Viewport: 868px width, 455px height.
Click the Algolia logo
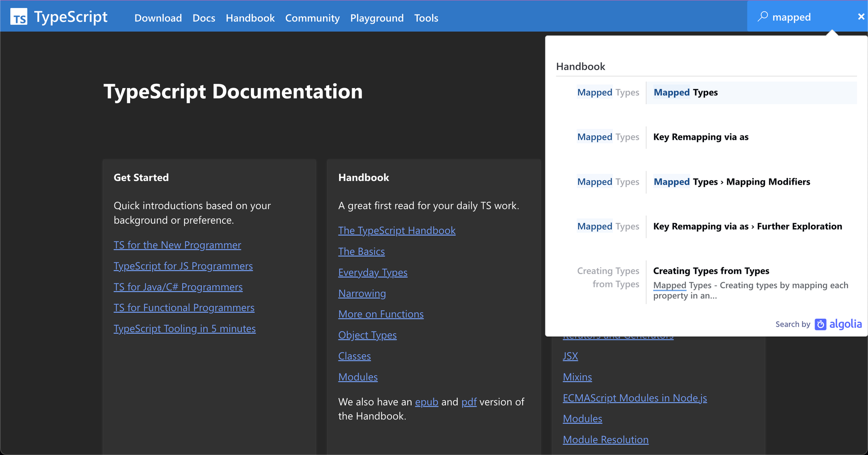click(838, 324)
